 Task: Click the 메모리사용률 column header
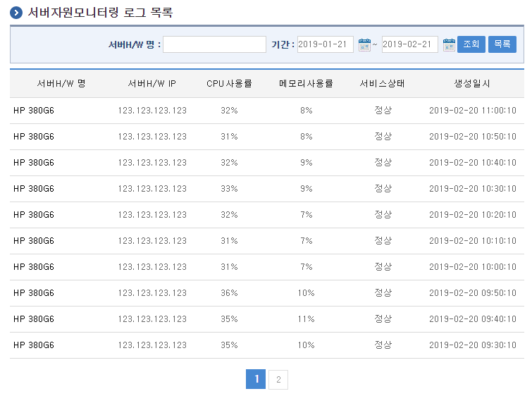pos(306,83)
